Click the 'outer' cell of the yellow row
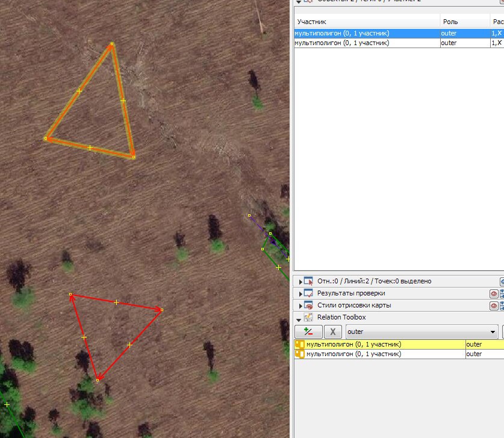504x438 pixels. tap(485, 344)
